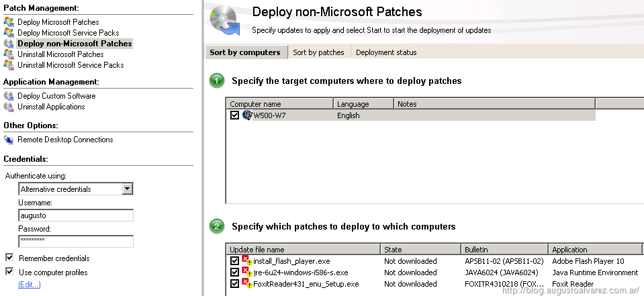Open the Authenticate using dropdown
The image size is (644, 296).
tap(127, 189)
